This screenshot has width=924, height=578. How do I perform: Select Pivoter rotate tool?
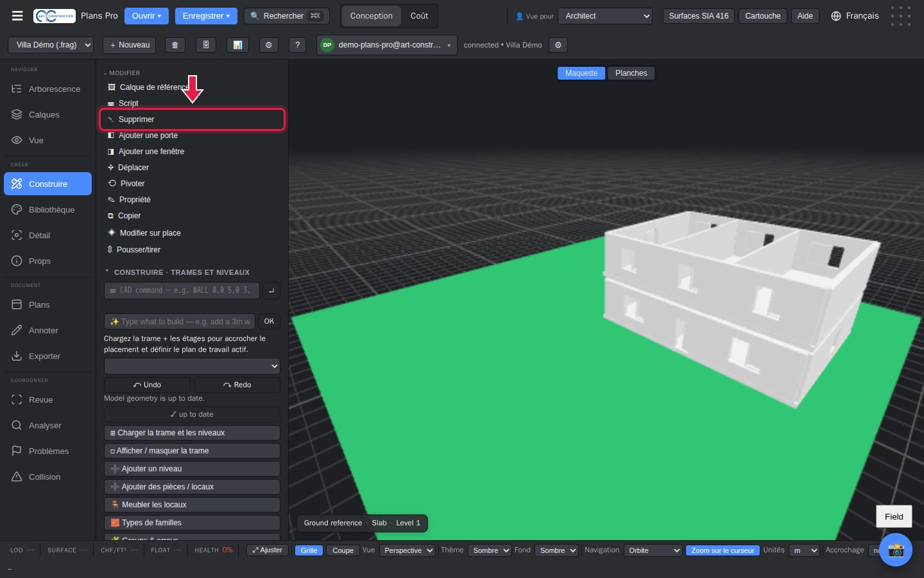coord(192,183)
